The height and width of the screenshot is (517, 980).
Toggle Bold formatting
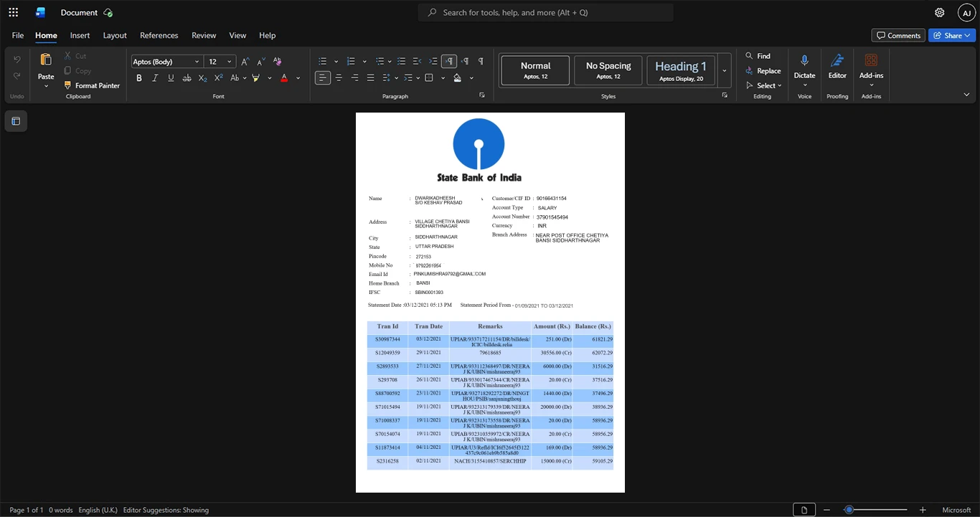(x=139, y=77)
